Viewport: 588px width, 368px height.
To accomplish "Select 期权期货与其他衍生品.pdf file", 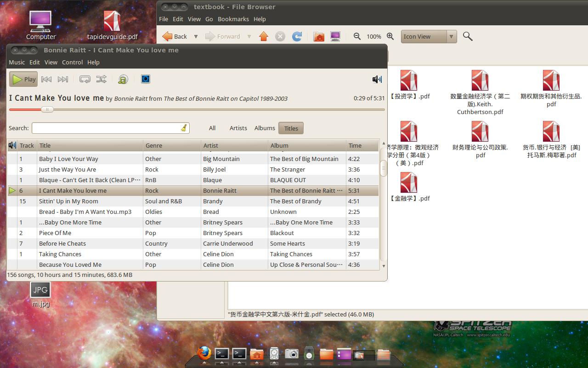I will (x=551, y=89).
